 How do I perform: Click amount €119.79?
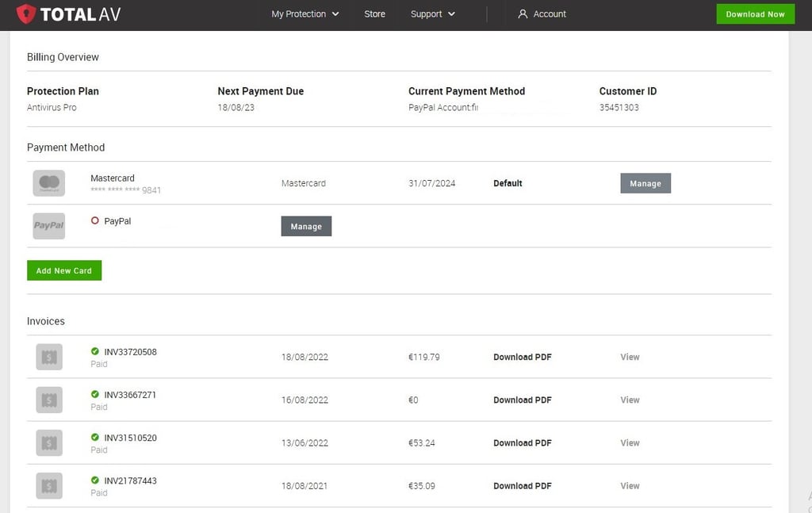tap(424, 357)
